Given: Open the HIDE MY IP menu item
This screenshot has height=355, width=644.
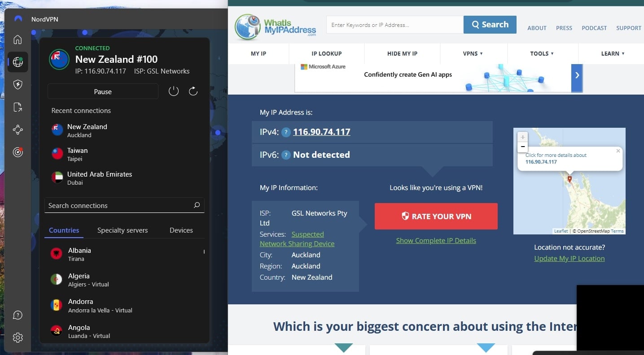Looking at the screenshot, I should coord(403,53).
